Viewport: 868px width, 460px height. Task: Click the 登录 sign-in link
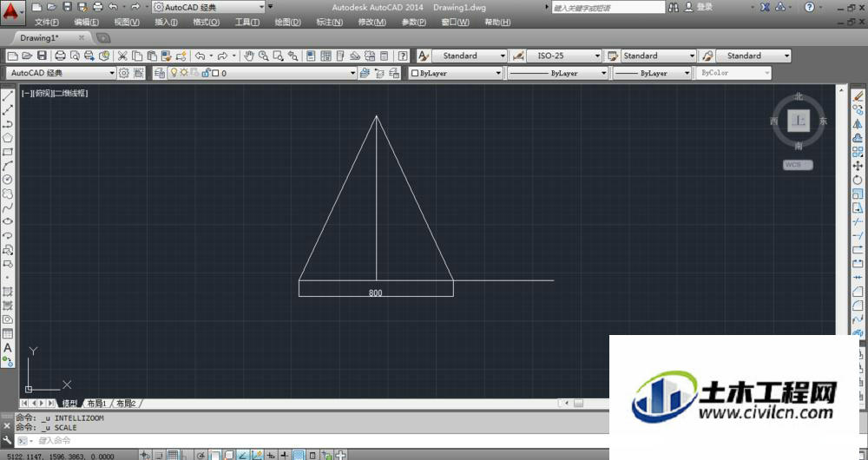705,7
